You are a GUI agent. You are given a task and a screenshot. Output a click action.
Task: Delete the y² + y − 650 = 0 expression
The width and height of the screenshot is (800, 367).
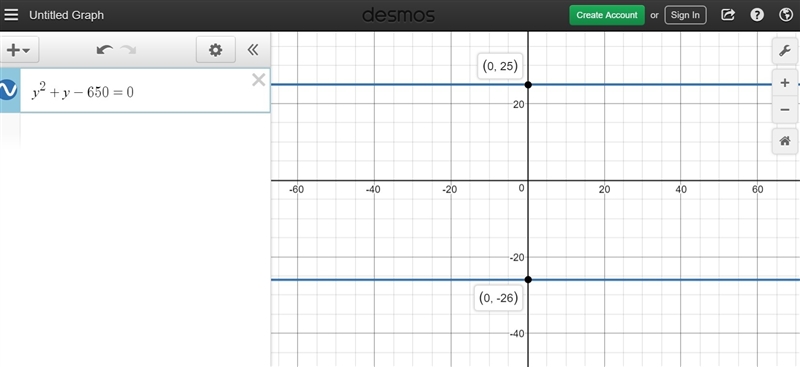tap(259, 80)
